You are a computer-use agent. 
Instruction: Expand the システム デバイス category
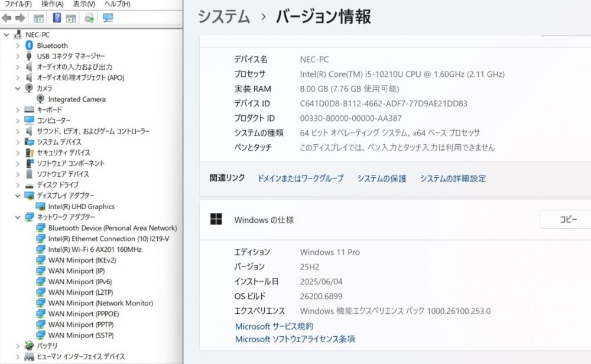point(18,142)
